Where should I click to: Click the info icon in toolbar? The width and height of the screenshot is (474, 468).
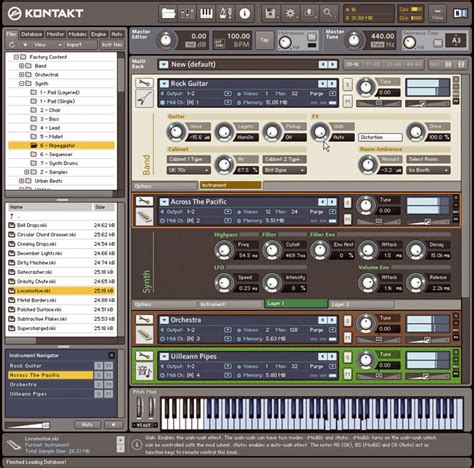point(245,13)
